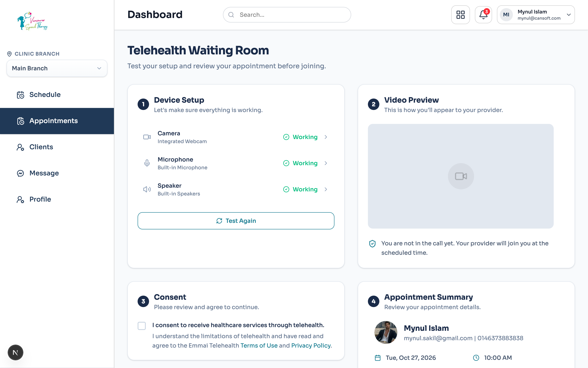Screen dimensions: 588x368
Task: Click the Message chat icon
Action: 20,173
